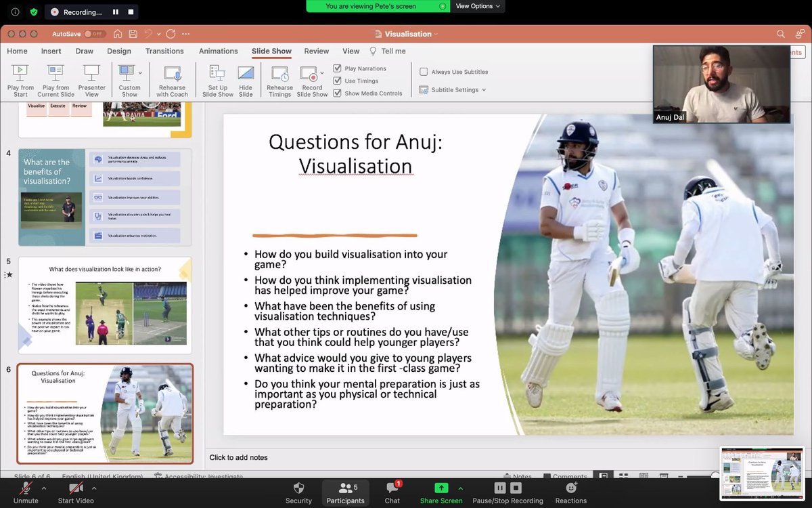Image resolution: width=812 pixels, height=508 pixels.
Task: Open the title bar ellipsis menu
Action: [x=186, y=34]
